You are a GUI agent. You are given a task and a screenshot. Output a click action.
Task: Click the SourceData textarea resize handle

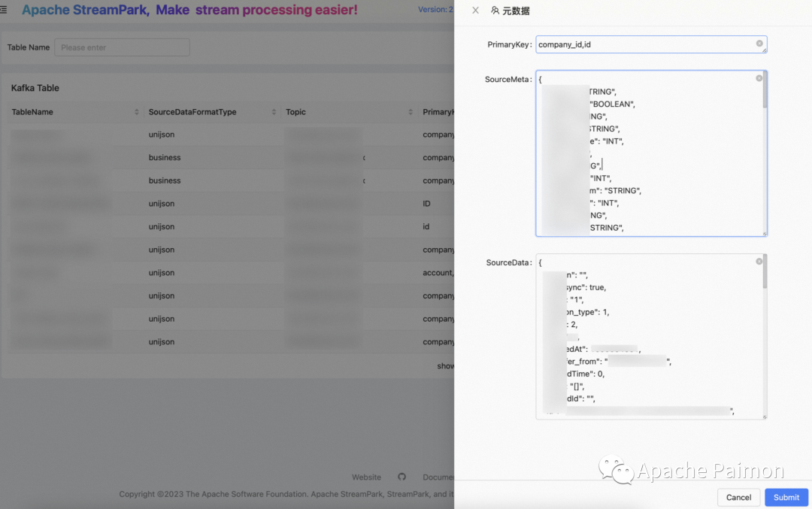(x=765, y=417)
